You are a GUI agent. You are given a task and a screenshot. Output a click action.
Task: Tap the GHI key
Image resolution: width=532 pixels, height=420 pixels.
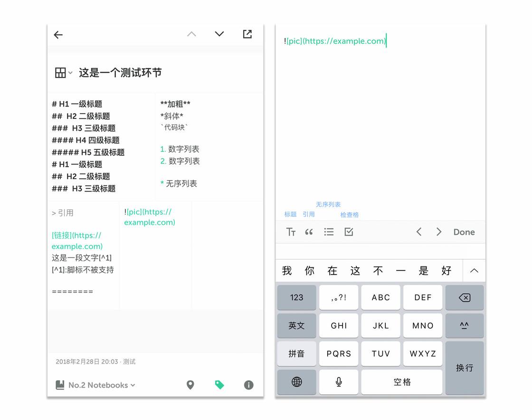click(x=339, y=325)
